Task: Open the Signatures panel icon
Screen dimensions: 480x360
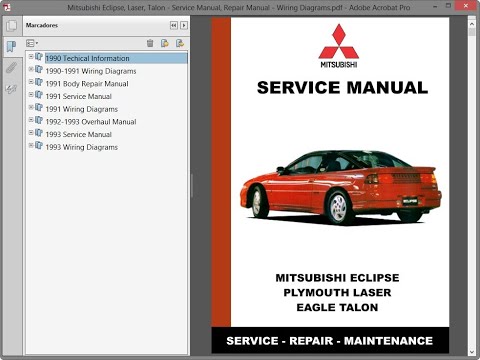Action: click(11, 89)
